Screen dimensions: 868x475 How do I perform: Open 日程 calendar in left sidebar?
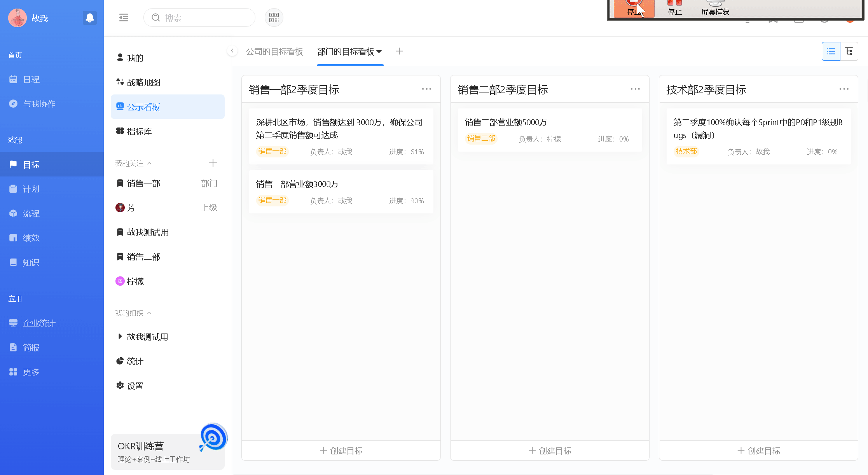31,79
